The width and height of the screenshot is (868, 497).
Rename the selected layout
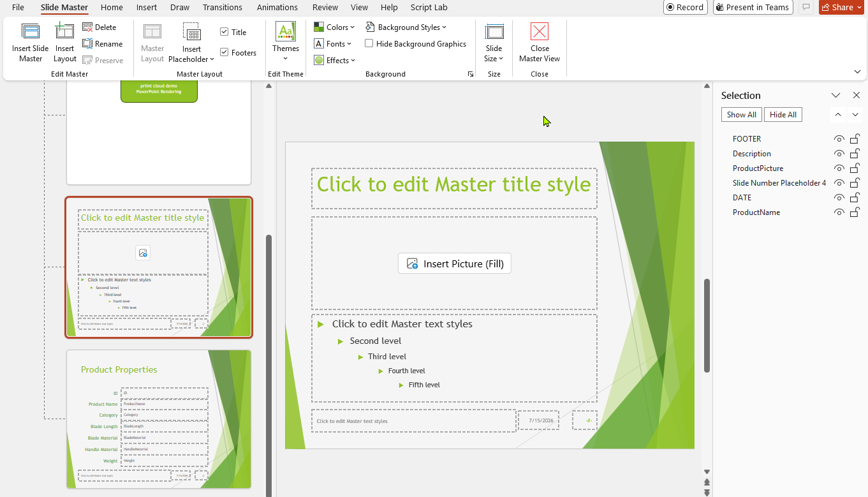pyautogui.click(x=103, y=44)
